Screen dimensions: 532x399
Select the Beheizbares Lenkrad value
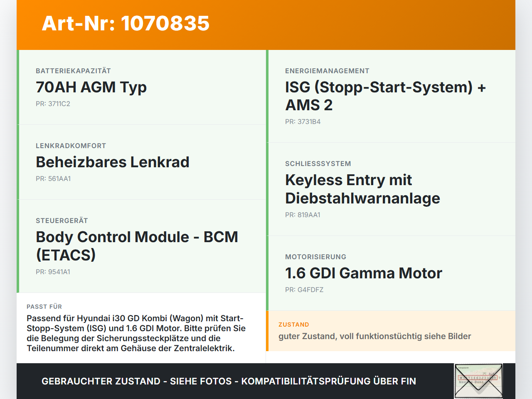(x=113, y=162)
